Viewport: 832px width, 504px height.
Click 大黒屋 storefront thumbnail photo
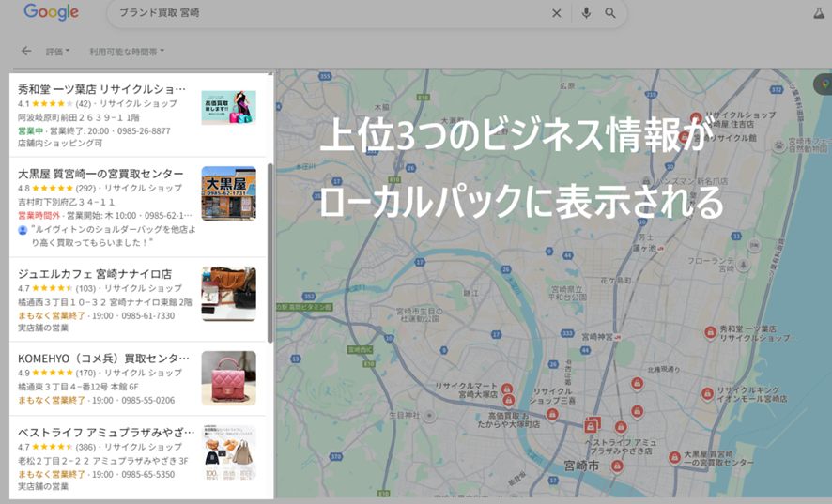coord(229,193)
